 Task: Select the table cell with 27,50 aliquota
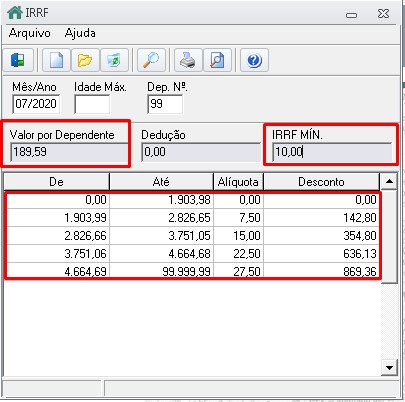click(x=239, y=271)
